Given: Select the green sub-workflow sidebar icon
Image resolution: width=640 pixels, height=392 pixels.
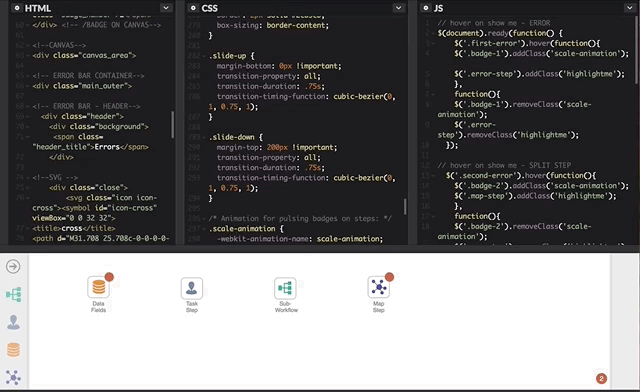Looking at the screenshot, I should 13,294.
